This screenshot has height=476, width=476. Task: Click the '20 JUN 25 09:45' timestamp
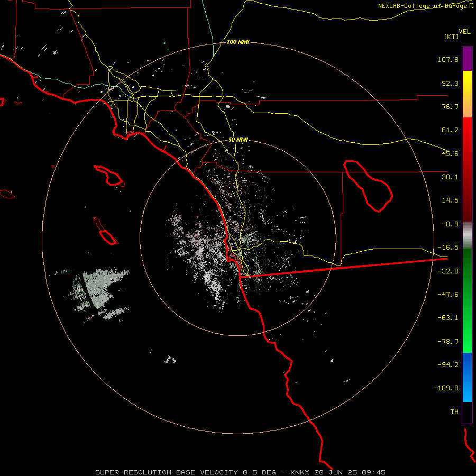(x=350, y=472)
